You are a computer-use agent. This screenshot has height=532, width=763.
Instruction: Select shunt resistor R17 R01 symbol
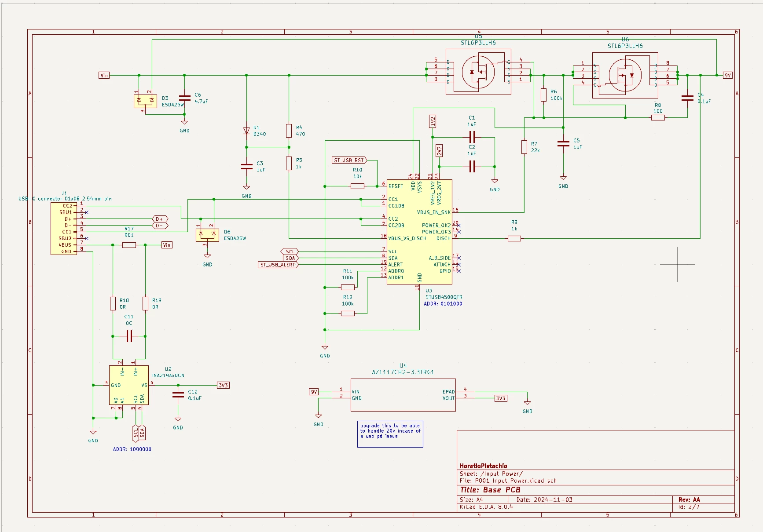129,245
